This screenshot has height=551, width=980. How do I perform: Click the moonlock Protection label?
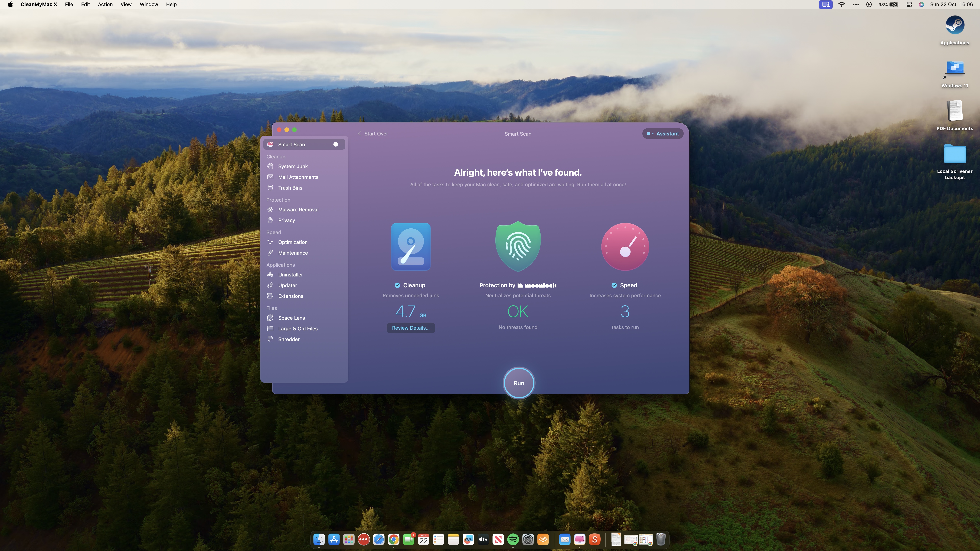518,285
